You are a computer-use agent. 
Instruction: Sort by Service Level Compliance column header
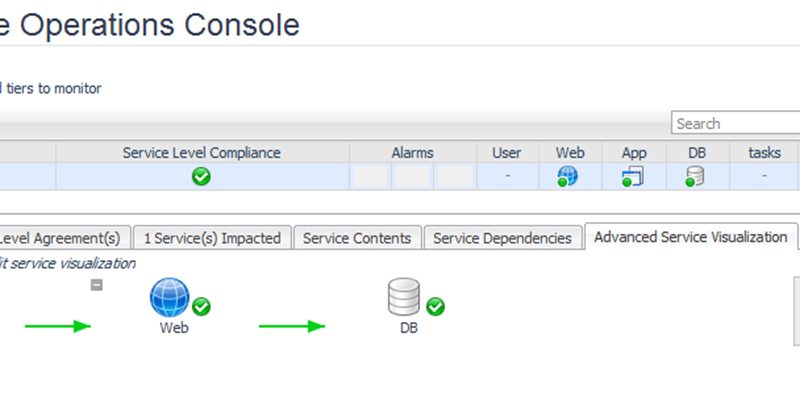[x=201, y=153]
